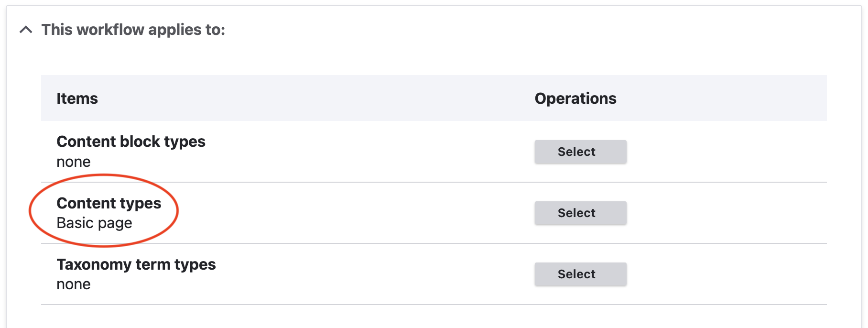
Task: Click the Operations column header
Action: (575, 98)
